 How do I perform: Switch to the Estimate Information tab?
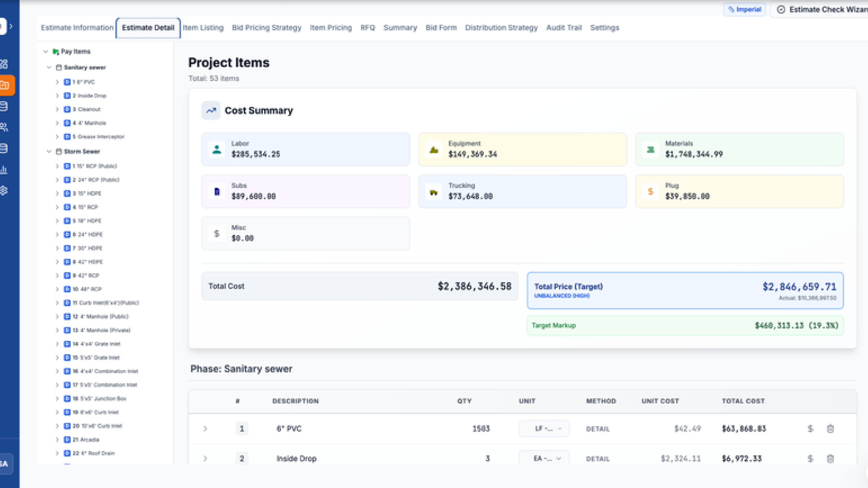(x=77, y=28)
